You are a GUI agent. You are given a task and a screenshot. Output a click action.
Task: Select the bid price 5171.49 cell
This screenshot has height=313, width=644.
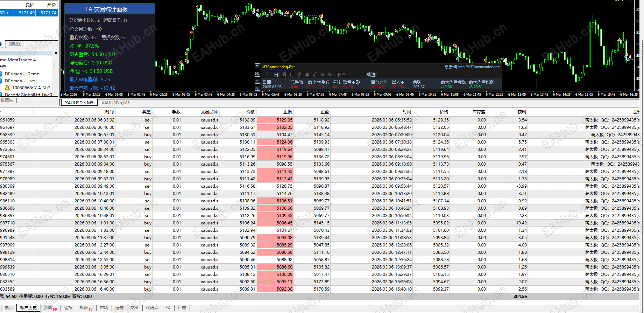click(x=25, y=13)
